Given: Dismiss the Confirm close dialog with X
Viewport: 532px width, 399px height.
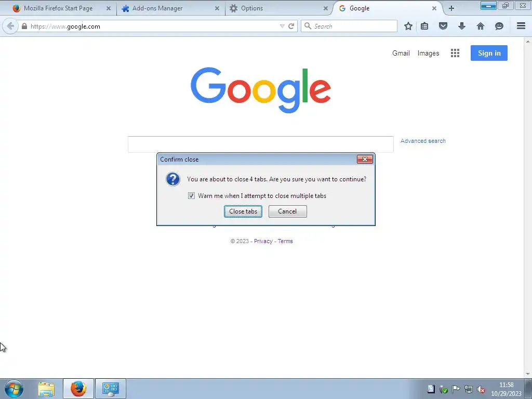Looking at the screenshot, I should pyautogui.click(x=365, y=159).
